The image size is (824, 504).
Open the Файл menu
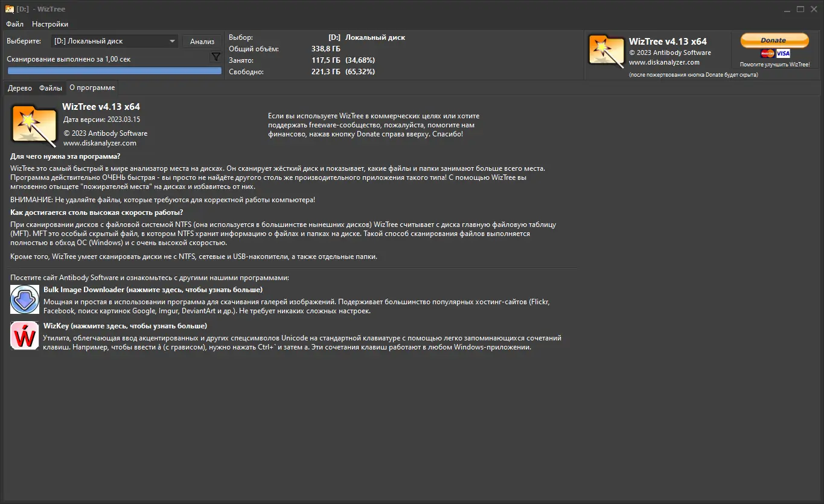coord(15,24)
